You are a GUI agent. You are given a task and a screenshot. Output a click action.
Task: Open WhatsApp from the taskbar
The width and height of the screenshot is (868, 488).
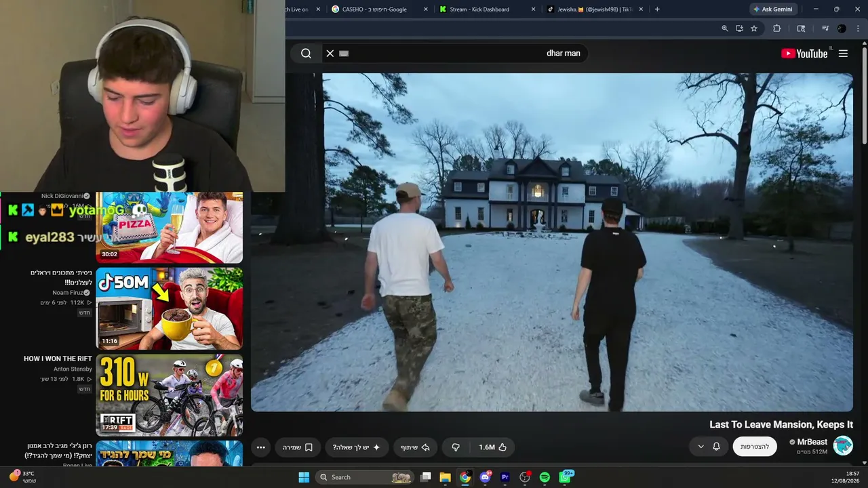(565, 477)
